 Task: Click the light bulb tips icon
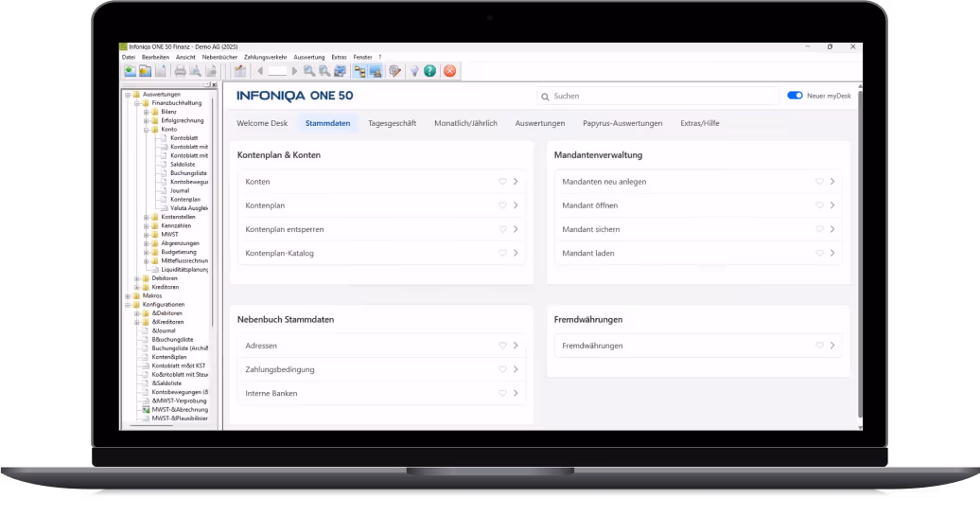(413, 71)
